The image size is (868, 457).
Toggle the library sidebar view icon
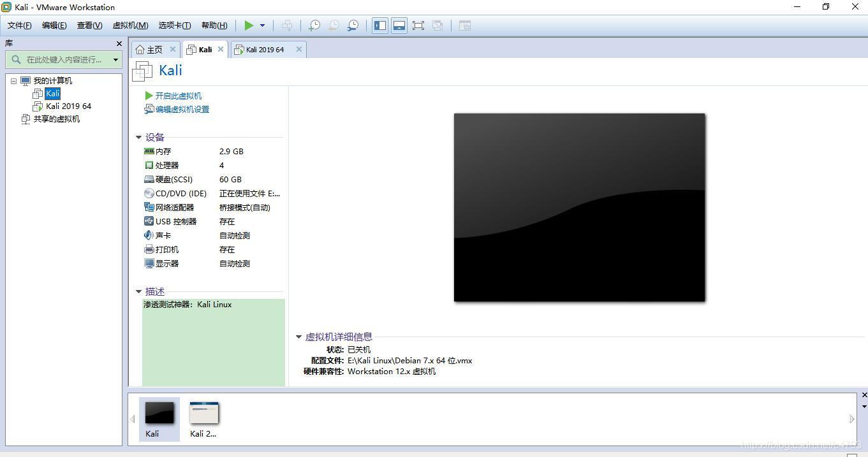380,25
